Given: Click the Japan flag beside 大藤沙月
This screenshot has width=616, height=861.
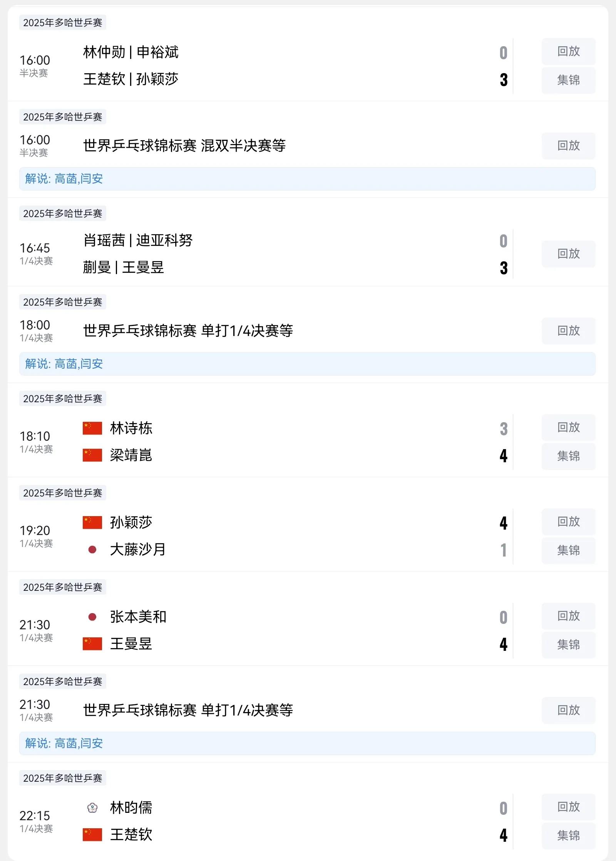Looking at the screenshot, I should point(92,550).
